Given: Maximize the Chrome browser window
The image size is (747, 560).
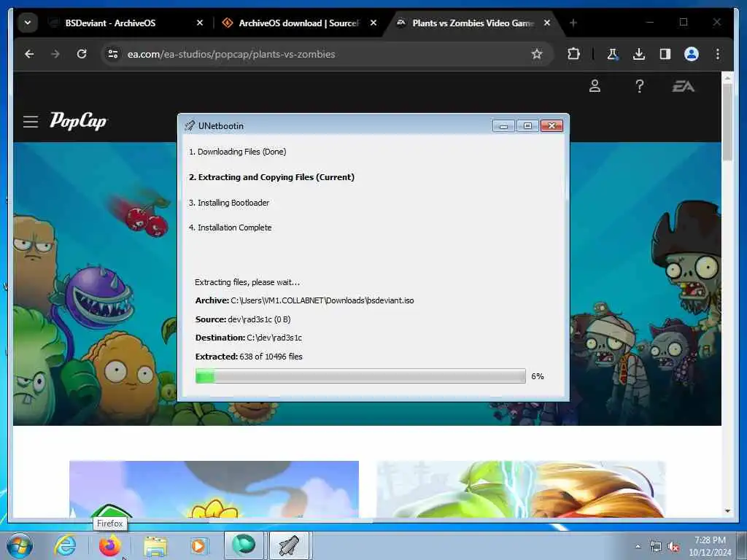Looking at the screenshot, I should [x=683, y=22].
